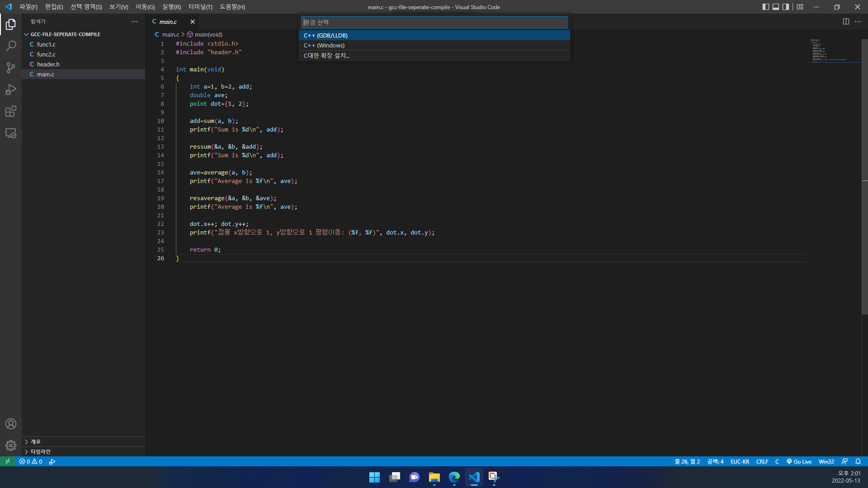Click the Accounts icon in activity bar
Image resolution: width=868 pixels, height=488 pixels.
(11, 424)
